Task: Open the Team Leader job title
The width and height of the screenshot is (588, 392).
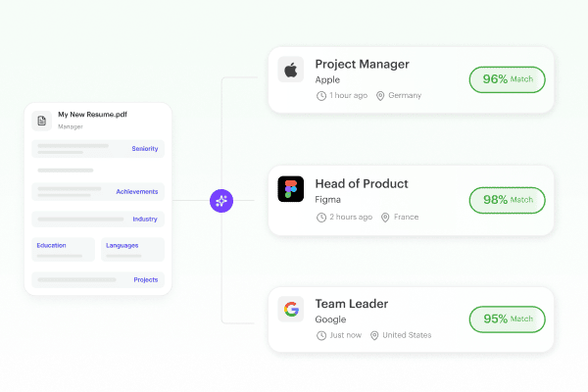Action: (352, 304)
